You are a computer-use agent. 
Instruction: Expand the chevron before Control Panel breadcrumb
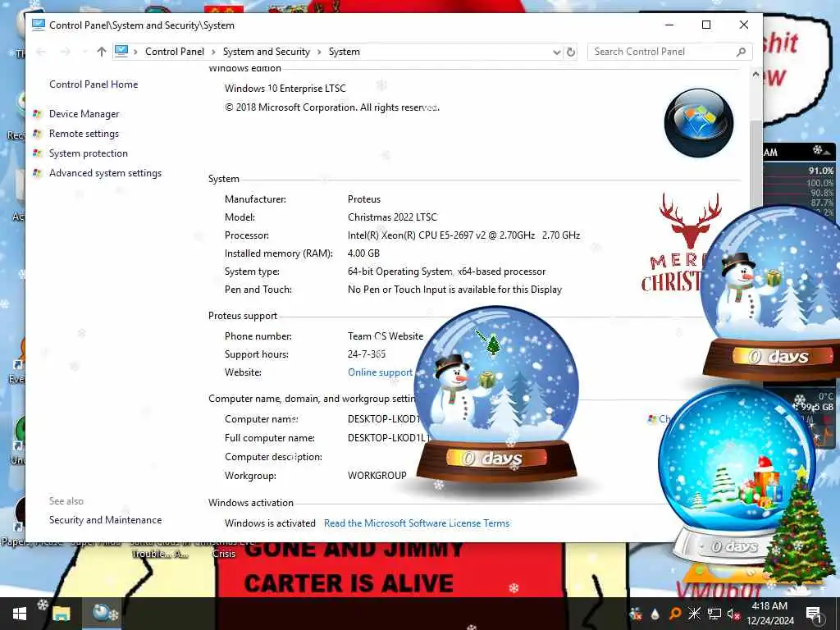135,52
